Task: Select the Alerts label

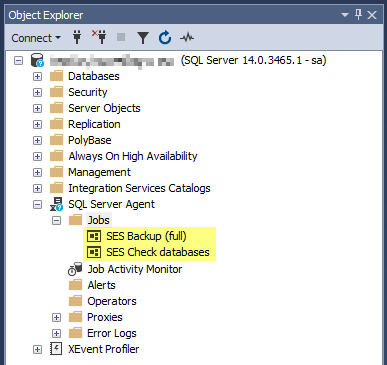Action: point(101,285)
